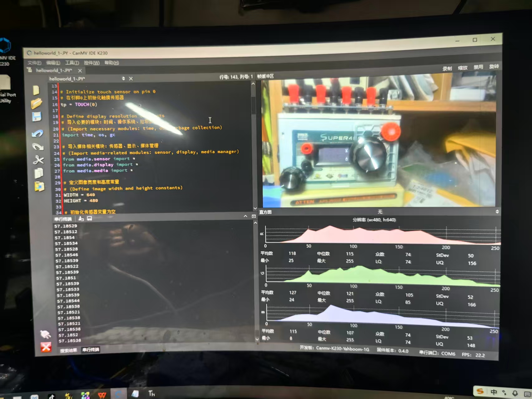
Task: Click the CanMV IDE taskbar icon
Action: coord(118,394)
